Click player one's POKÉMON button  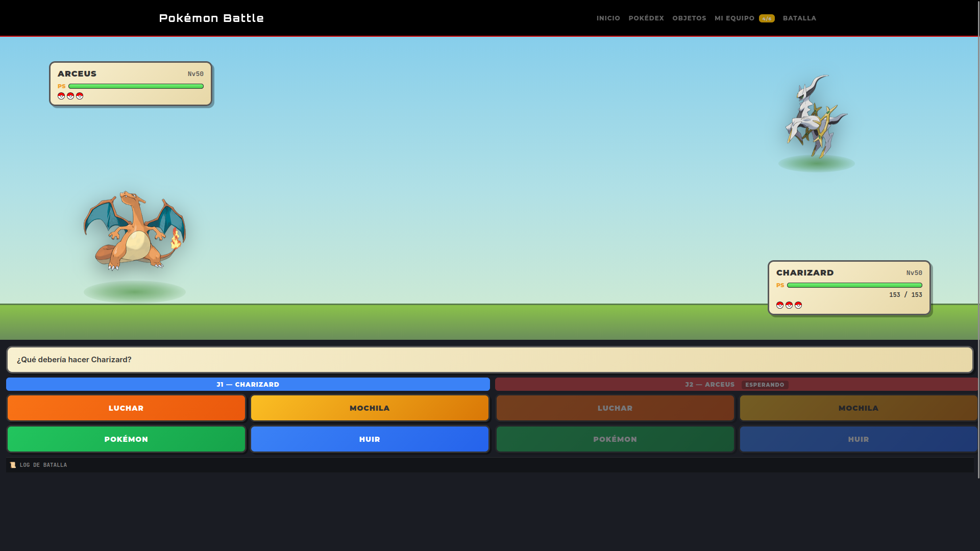click(126, 439)
